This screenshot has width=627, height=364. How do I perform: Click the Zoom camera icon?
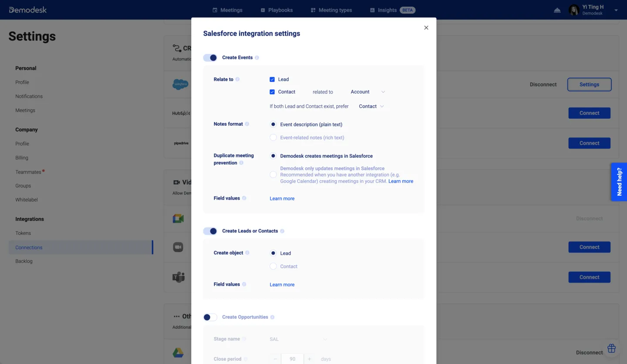tap(178, 247)
